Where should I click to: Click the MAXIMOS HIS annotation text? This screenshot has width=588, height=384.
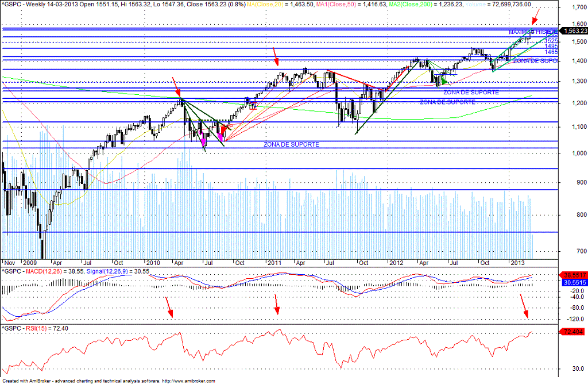[x=533, y=32]
